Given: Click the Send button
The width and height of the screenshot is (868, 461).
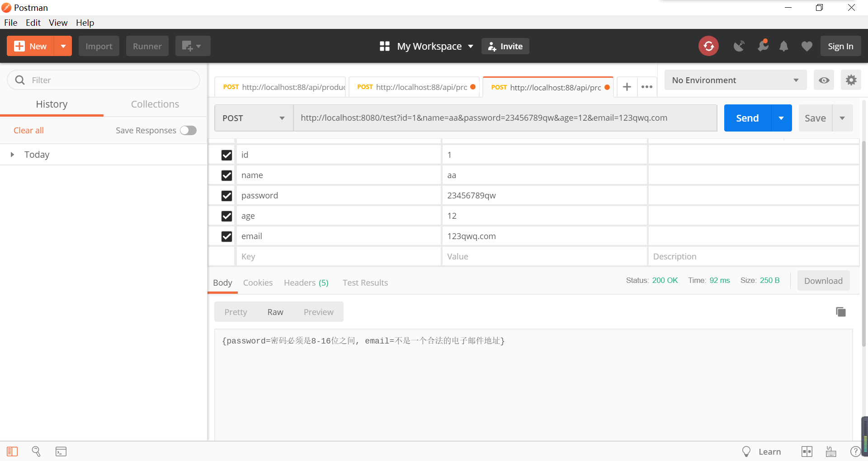Looking at the screenshot, I should coord(747,118).
